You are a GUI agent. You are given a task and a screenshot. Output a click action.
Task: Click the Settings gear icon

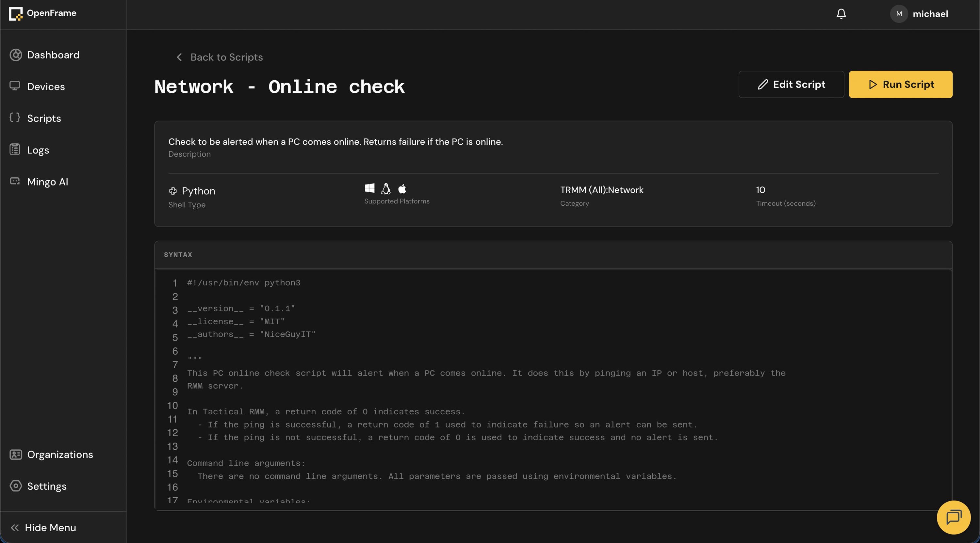pos(16,486)
